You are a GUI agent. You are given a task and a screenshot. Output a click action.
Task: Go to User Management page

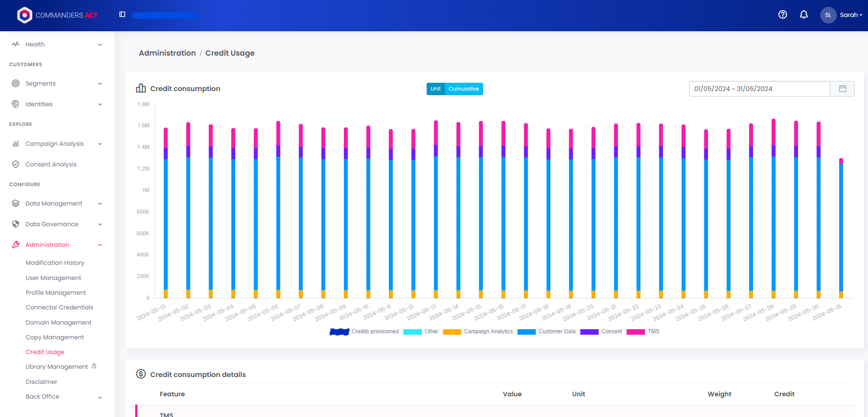tap(53, 278)
